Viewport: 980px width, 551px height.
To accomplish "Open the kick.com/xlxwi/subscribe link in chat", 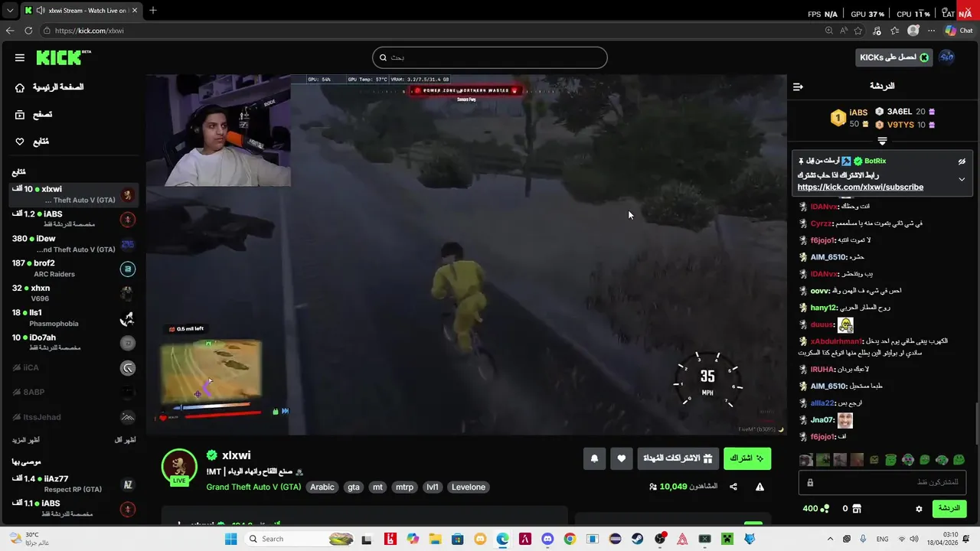I will pos(860,187).
